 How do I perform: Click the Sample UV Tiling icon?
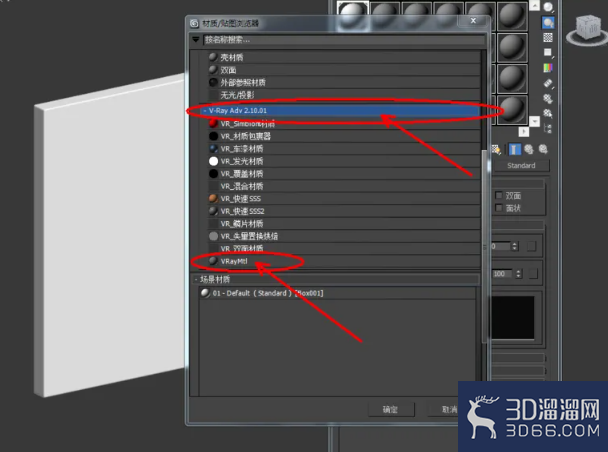click(548, 53)
